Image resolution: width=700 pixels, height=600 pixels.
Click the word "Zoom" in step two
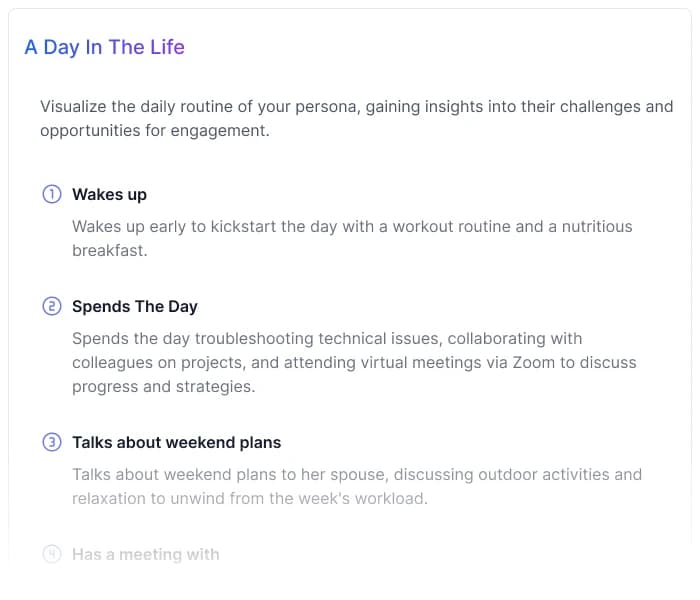point(533,362)
